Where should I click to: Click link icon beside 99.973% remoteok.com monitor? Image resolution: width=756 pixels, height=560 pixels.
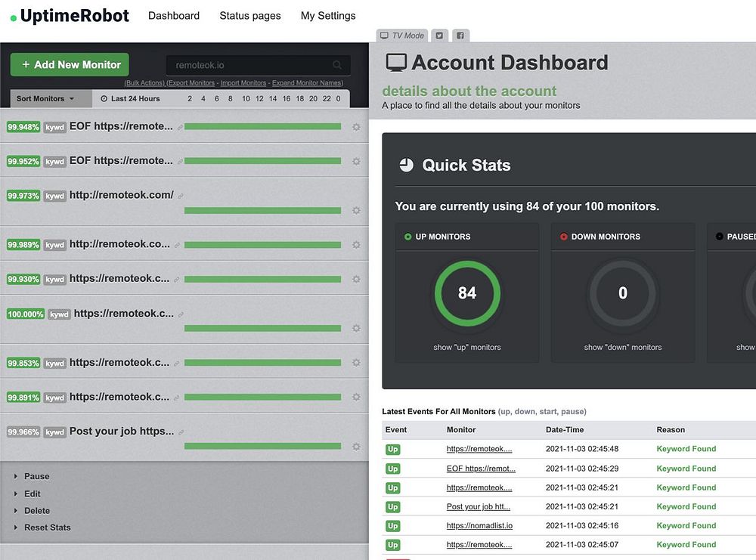pos(181,196)
